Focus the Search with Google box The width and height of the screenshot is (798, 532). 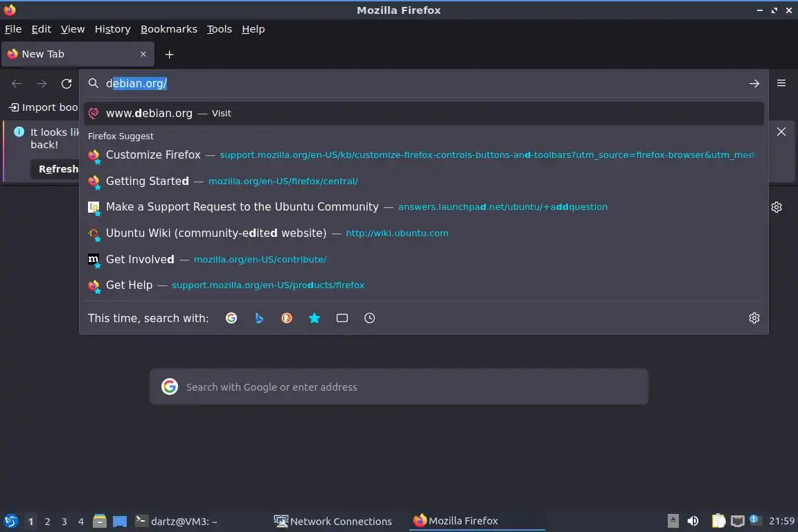(x=398, y=387)
